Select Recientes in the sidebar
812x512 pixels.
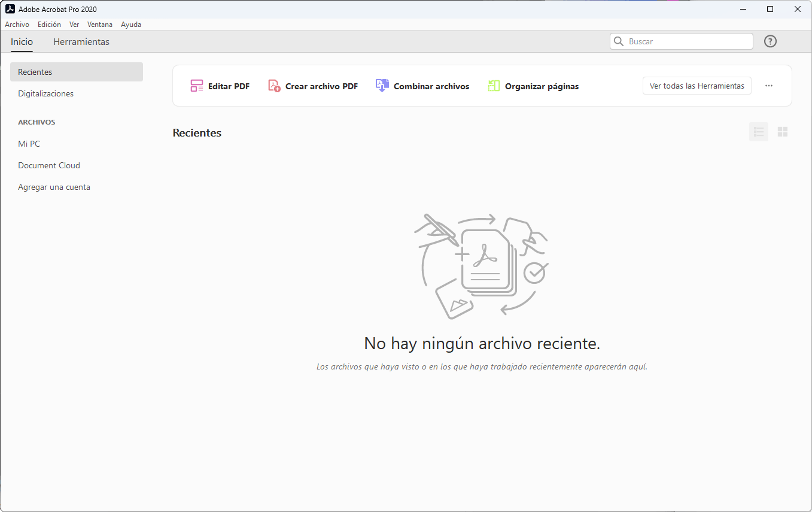pyautogui.click(x=77, y=72)
